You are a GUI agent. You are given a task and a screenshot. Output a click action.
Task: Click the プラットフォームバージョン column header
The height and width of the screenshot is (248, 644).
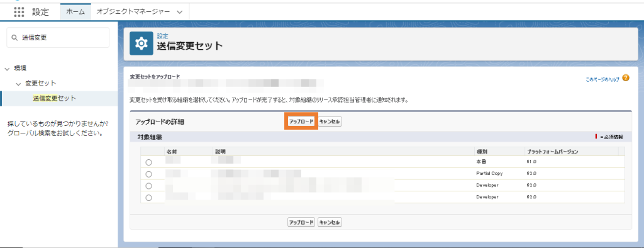[552, 152]
